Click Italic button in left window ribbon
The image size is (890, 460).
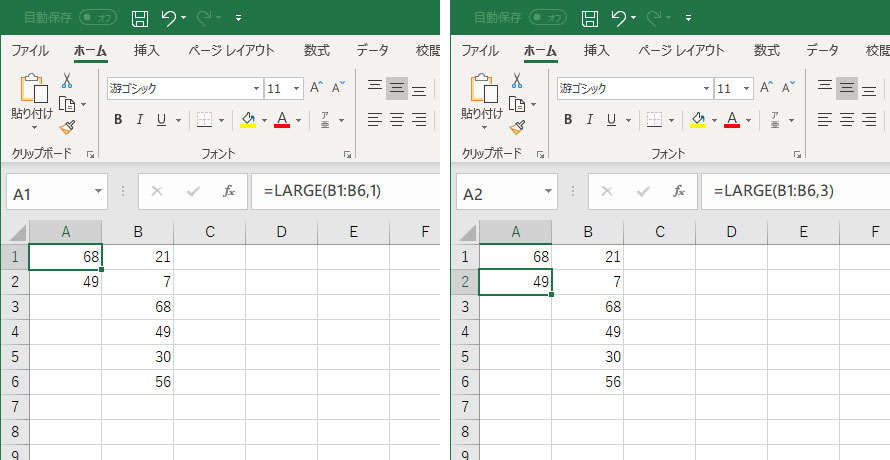pyautogui.click(x=140, y=119)
